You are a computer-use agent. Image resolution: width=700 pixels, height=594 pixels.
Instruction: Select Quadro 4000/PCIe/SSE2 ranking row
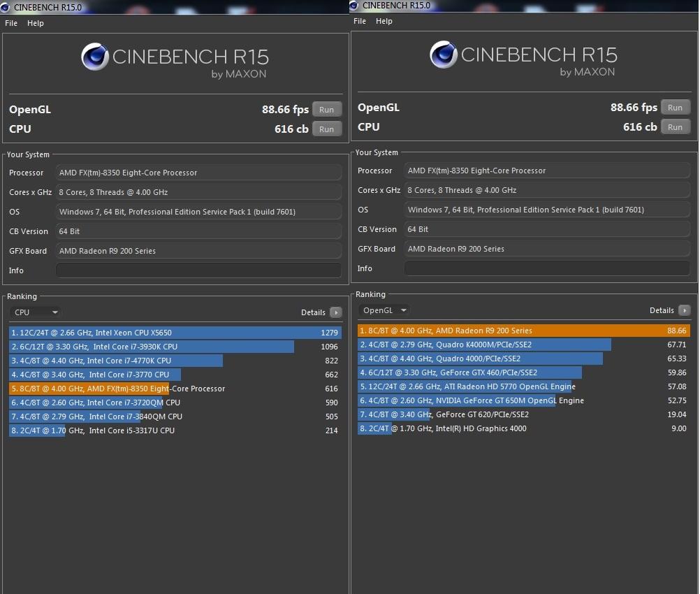(524, 358)
